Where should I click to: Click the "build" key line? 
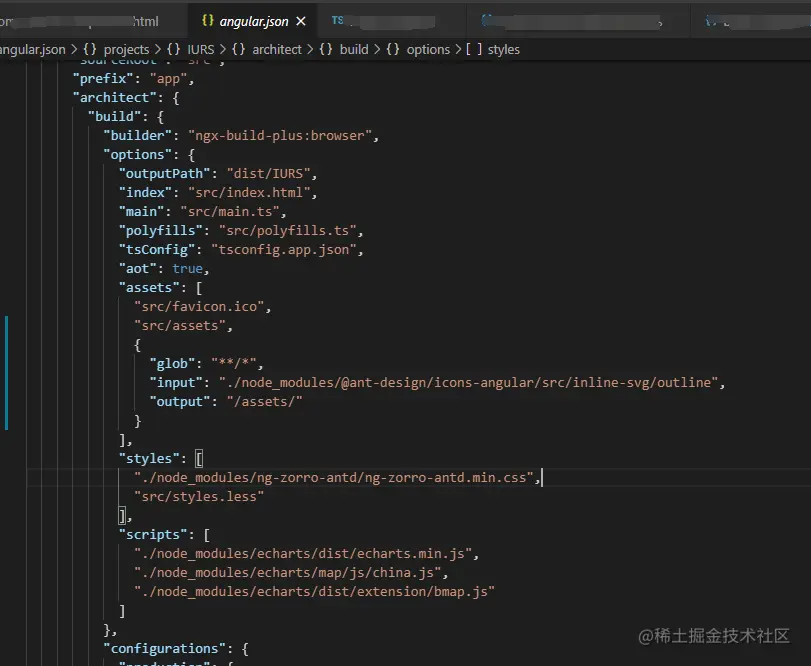click(x=126, y=117)
